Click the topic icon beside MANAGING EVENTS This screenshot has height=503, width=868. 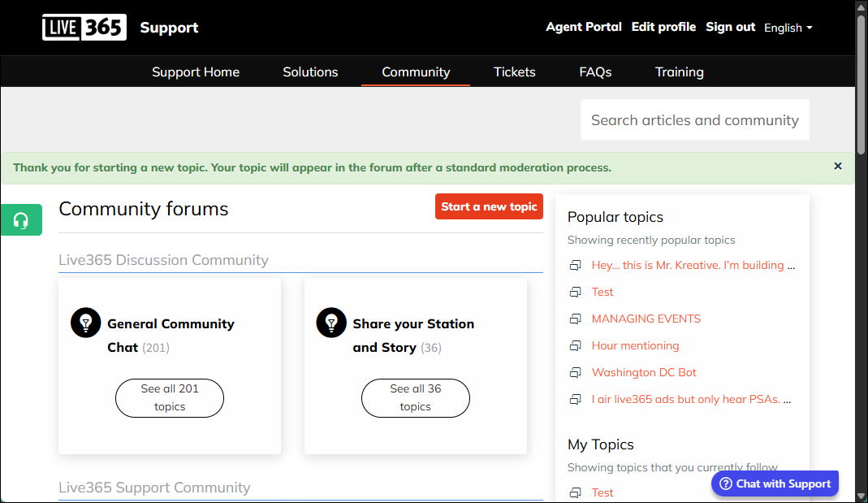tap(576, 319)
